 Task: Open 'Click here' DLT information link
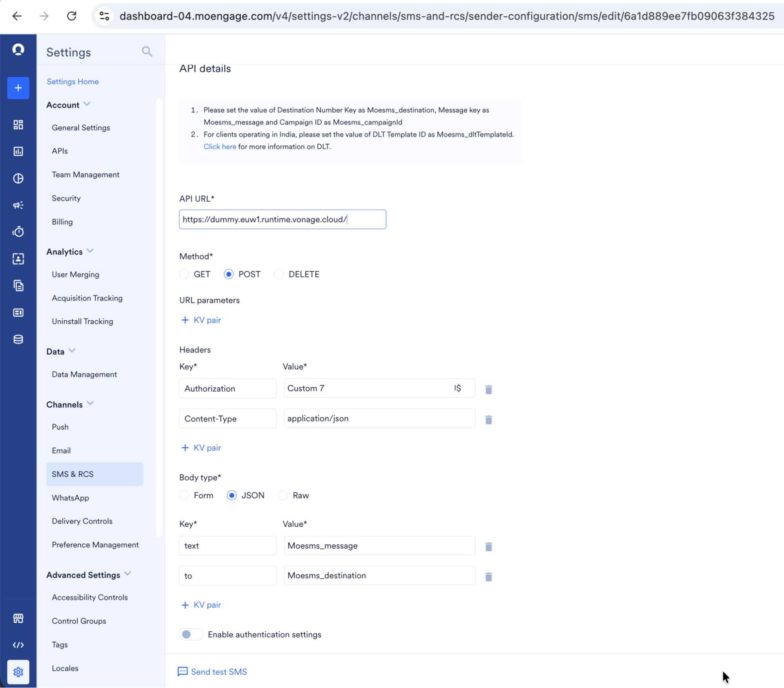220,146
